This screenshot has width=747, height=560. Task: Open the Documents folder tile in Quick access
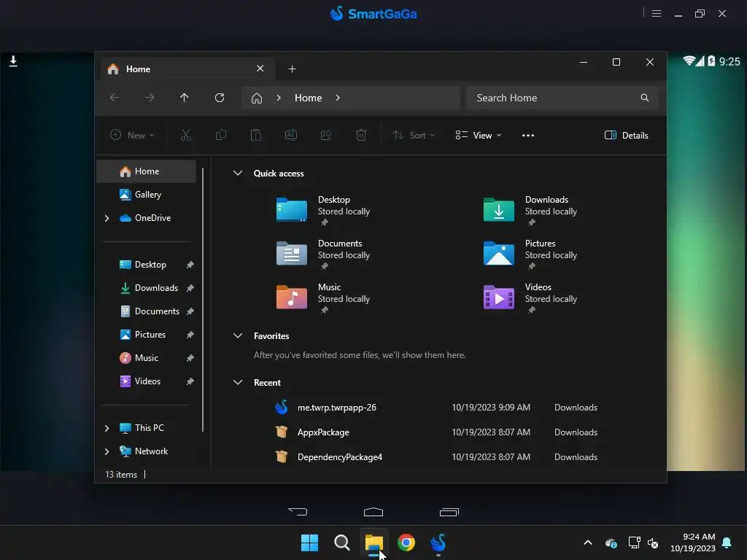[x=324, y=254]
